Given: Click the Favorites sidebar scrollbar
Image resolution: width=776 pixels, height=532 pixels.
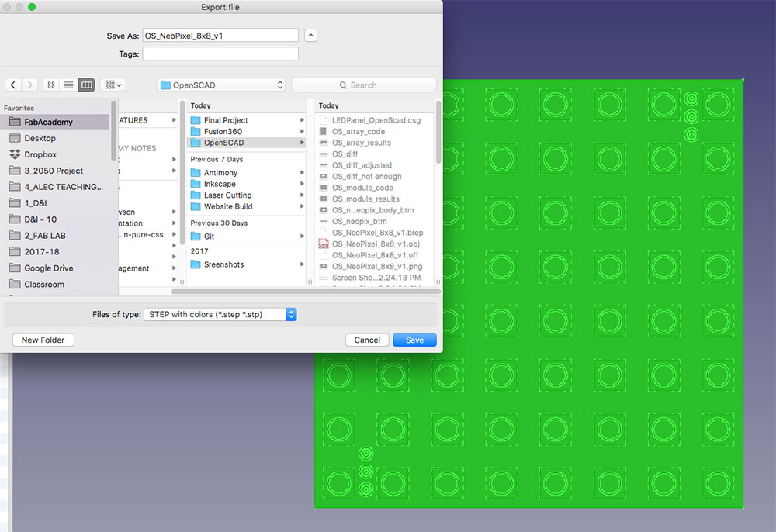Looking at the screenshot, I should [113, 130].
